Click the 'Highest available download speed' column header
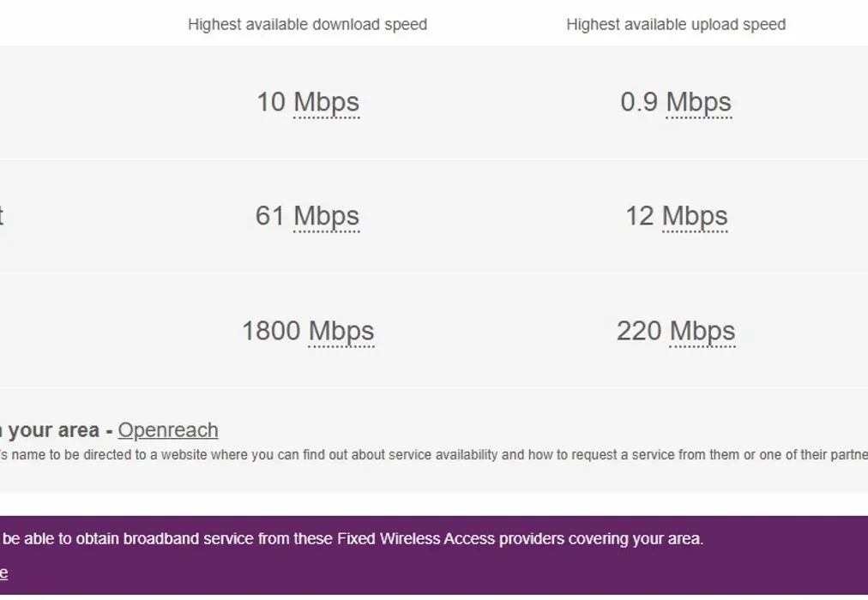 [x=307, y=25]
